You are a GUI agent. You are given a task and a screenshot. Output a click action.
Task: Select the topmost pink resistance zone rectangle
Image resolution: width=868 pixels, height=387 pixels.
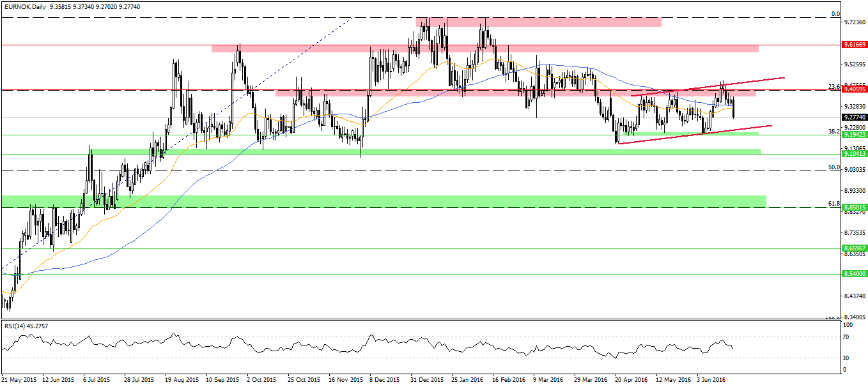click(x=538, y=22)
